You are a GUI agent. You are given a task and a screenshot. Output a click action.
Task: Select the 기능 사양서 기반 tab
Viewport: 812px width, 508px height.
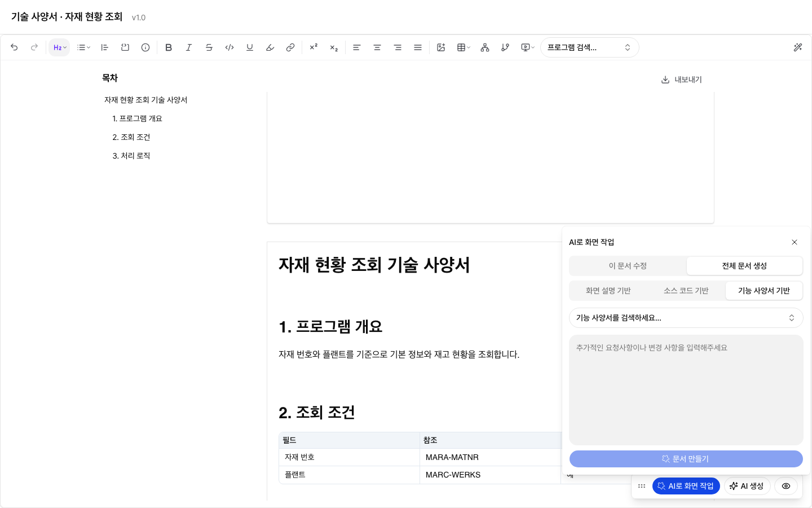click(x=764, y=291)
